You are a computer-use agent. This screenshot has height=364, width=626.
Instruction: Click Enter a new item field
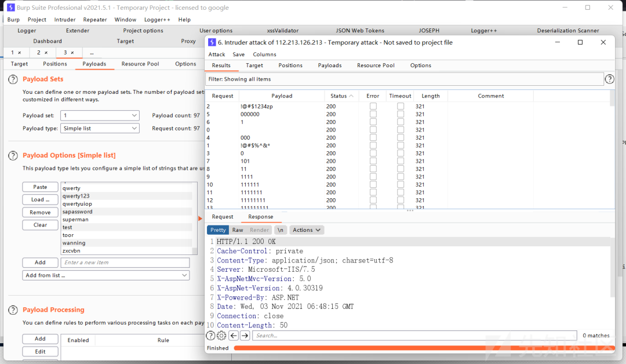[x=125, y=262]
